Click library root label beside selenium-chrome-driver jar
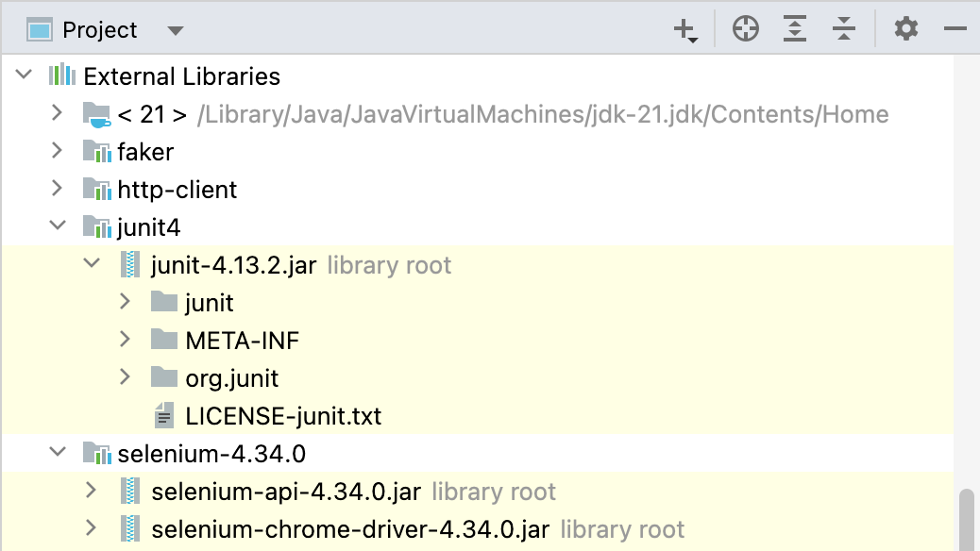 (x=622, y=529)
